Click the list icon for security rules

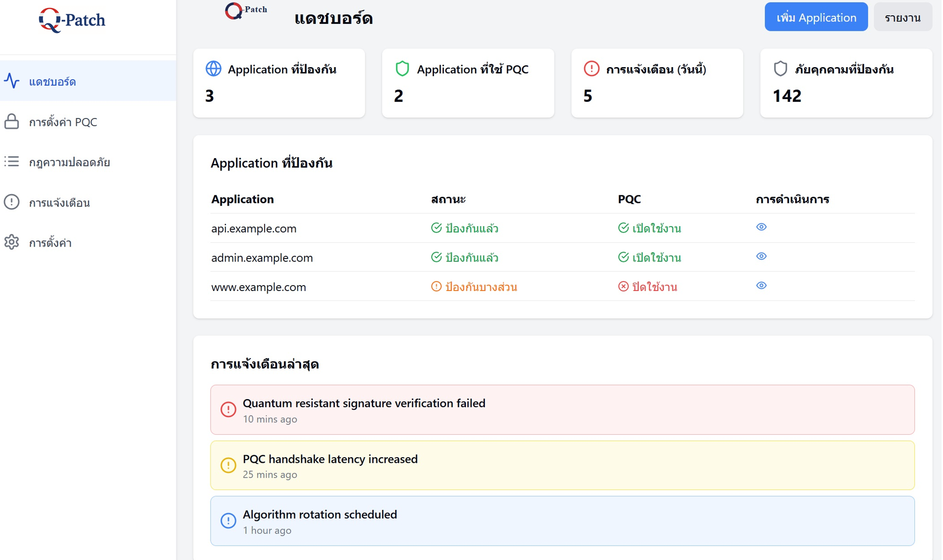point(11,162)
